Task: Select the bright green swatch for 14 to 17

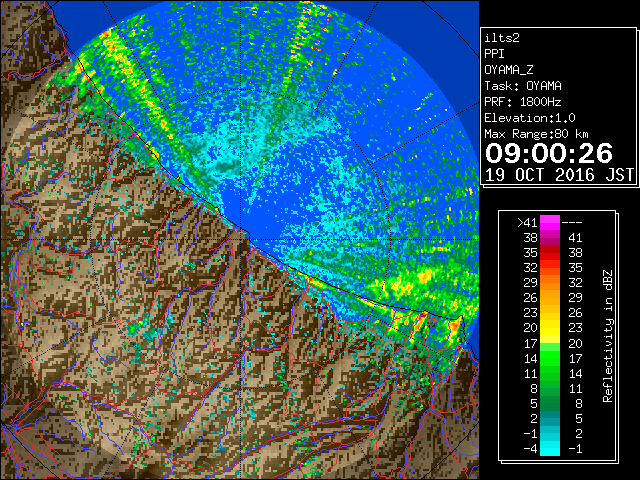Action: [x=550, y=358]
